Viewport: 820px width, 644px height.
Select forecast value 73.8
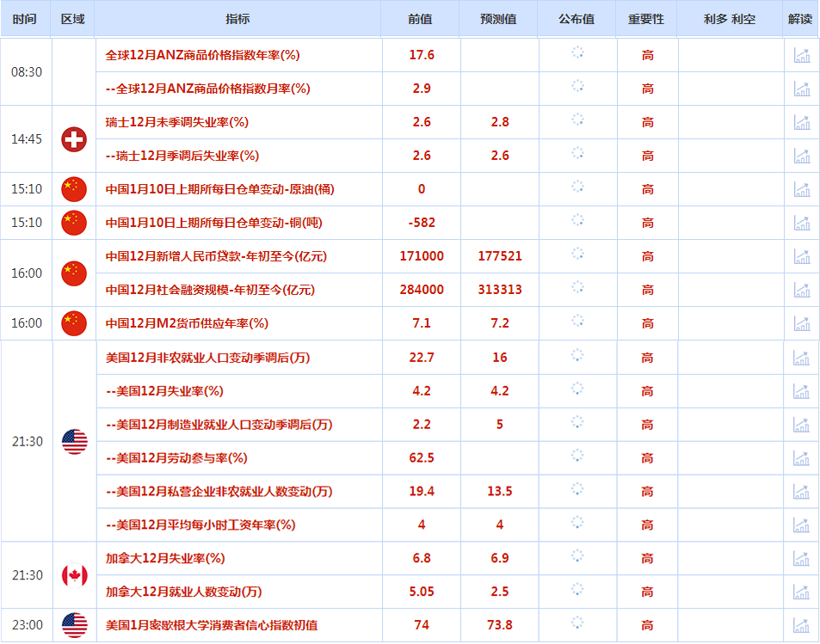pyautogui.click(x=500, y=625)
